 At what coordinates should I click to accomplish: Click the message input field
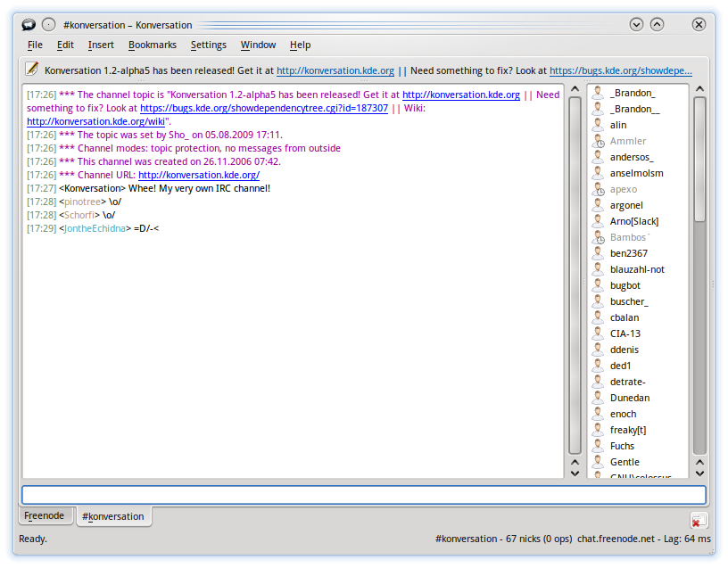[363, 494]
